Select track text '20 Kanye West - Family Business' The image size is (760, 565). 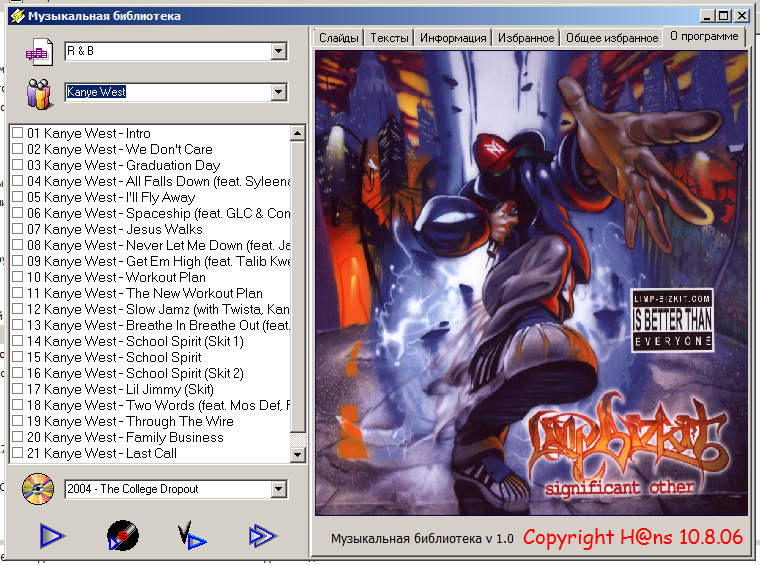tap(125, 437)
